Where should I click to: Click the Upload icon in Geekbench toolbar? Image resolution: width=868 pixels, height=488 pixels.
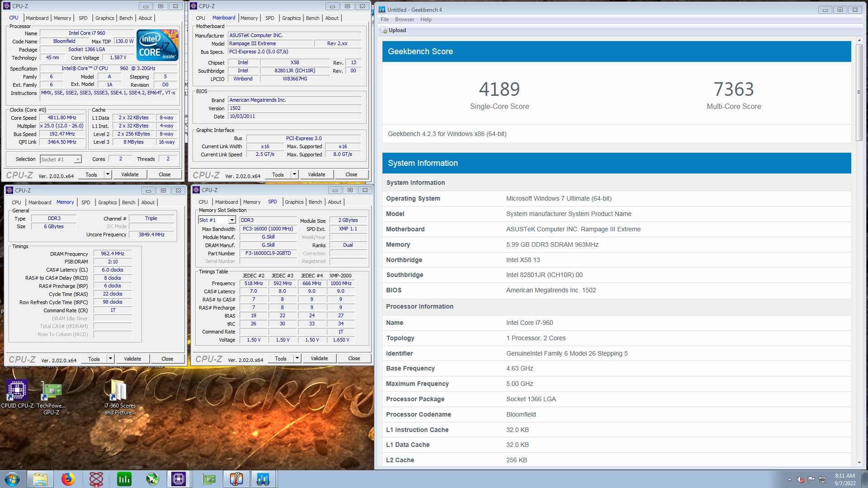pyautogui.click(x=384, y=30)
